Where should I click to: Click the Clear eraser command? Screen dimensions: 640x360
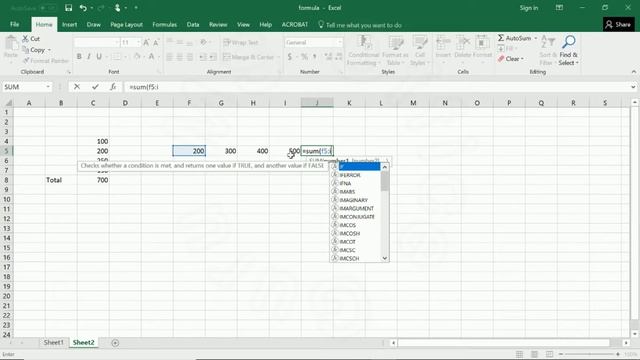(x=508, y=59)
